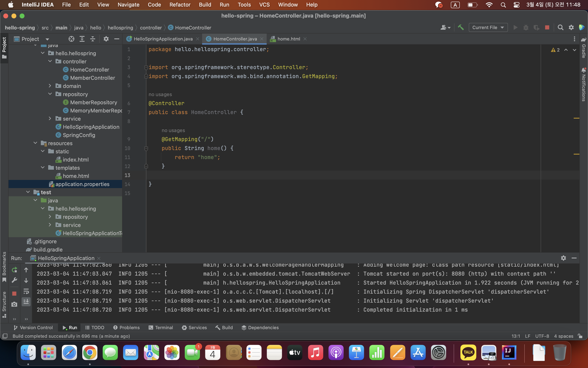Open the Services tool window

194,328
